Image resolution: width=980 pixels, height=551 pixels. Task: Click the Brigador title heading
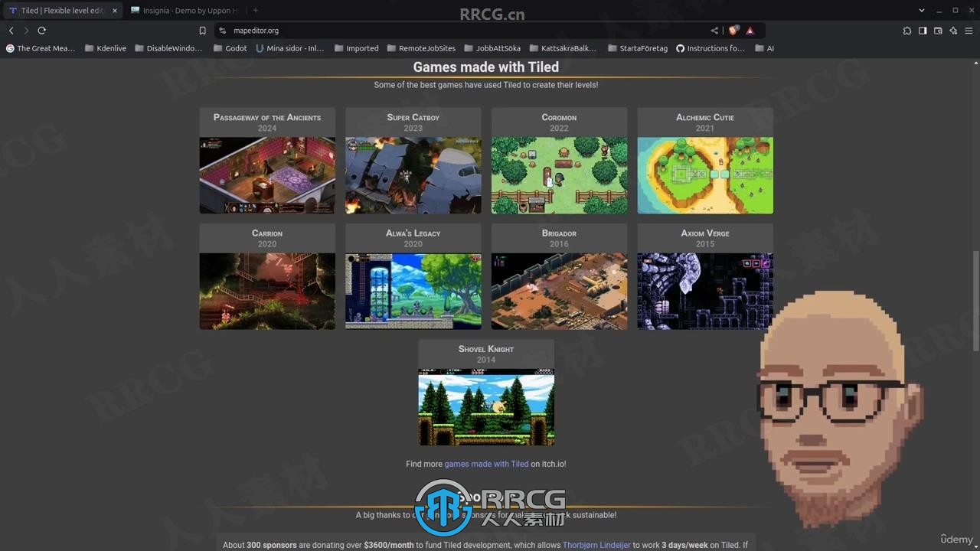(x=559, y=233)
